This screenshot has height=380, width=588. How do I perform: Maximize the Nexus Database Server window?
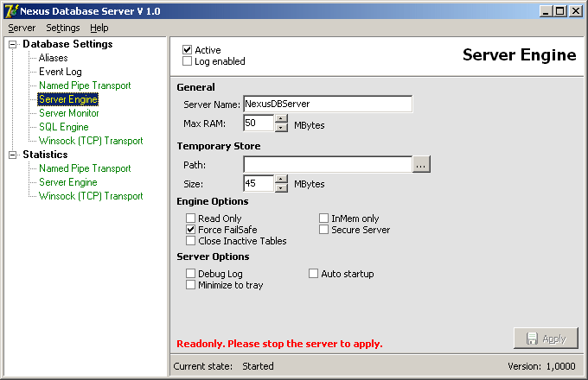pos(559,11)
